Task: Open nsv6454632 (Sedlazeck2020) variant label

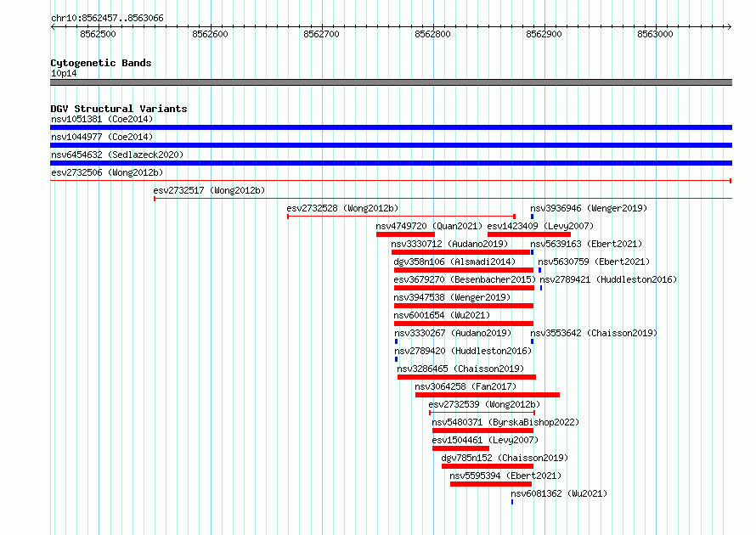Action: [117, 155]
